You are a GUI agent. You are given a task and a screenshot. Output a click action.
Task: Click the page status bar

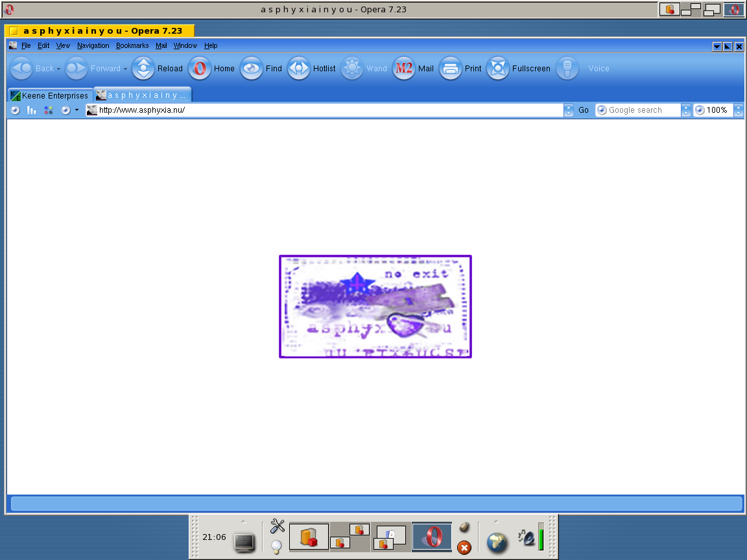pyautogui.click(x=376, y=504)
